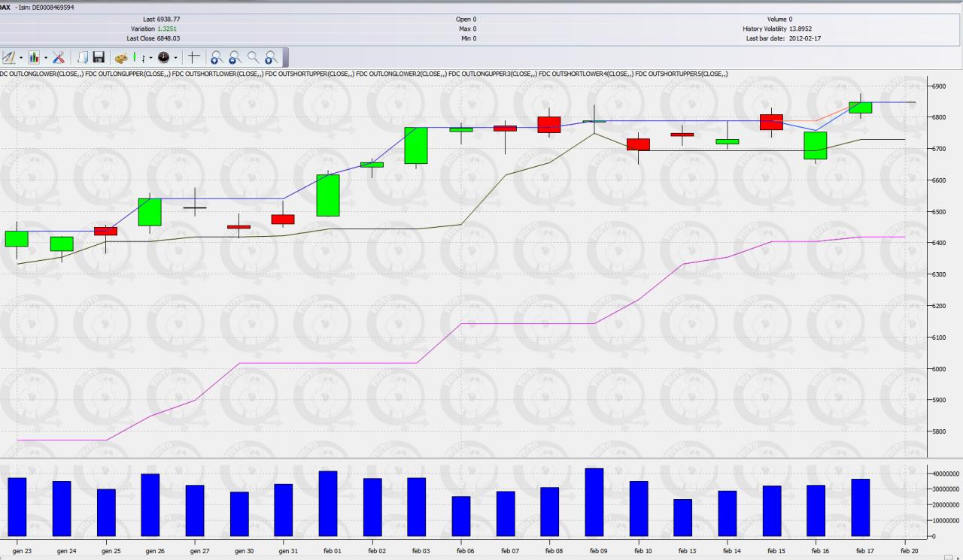963x560 pixels.
Task: Click the open document icon
Action: coord(83,57)
